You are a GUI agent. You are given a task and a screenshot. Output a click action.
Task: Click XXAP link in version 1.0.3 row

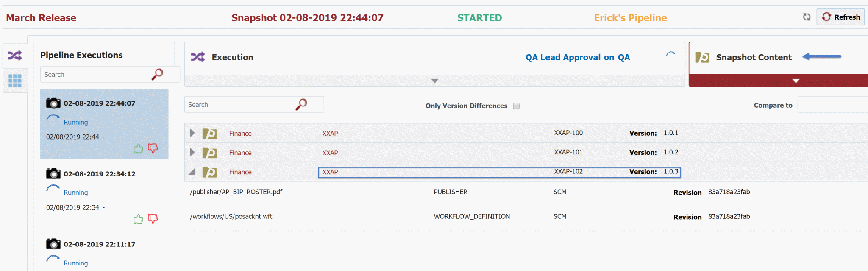pos(330,172)
